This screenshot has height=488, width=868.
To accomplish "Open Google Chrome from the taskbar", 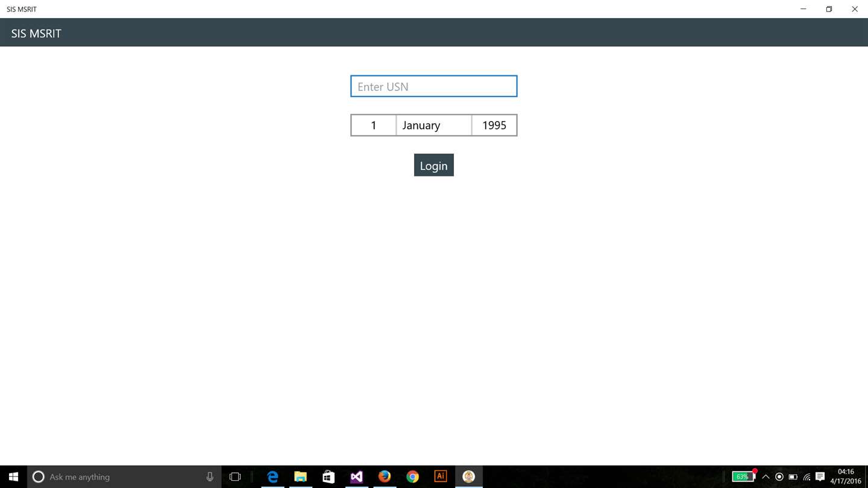I will [x=412, y=477].
